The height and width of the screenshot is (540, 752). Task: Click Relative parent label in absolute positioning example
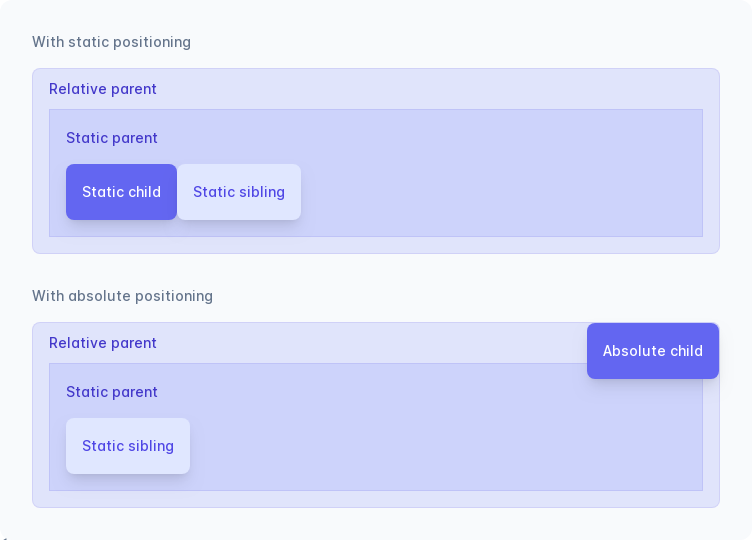pyautogui.click(x=103, y=343)
